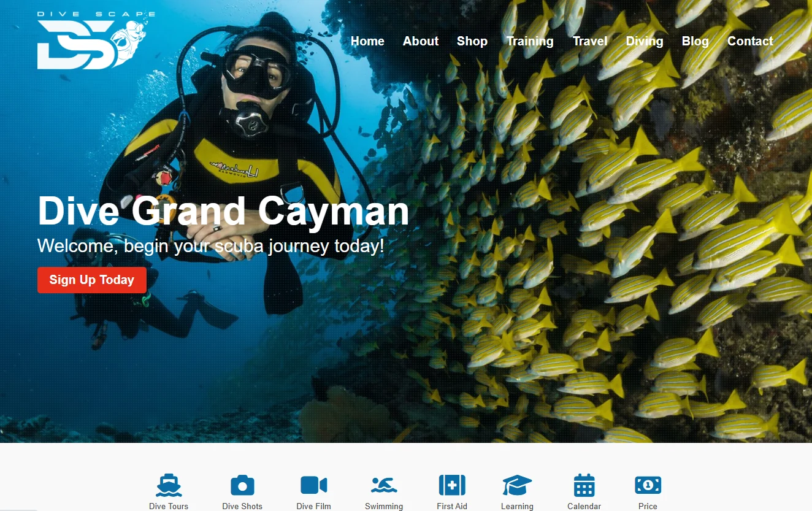Click the Dive Shots label

(x=242, y=506)
